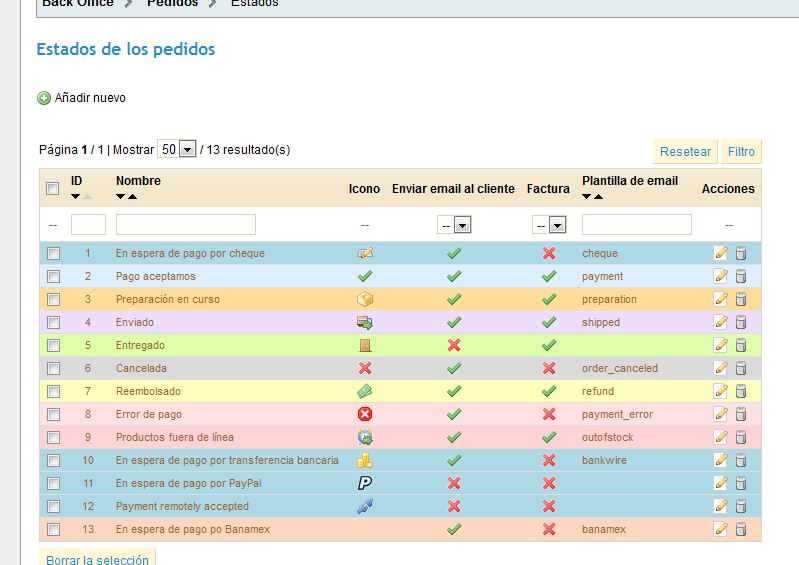Click the Filtro button

coord(741,152)
